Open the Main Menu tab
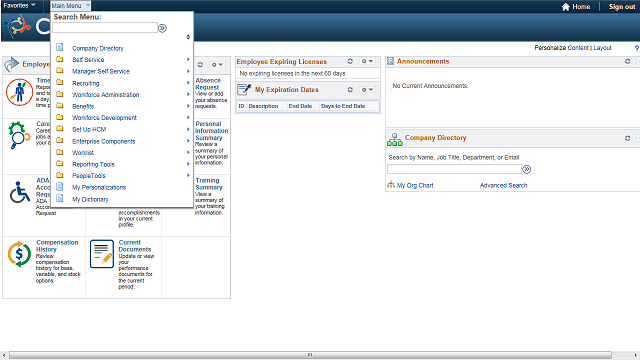The width and height of the screenshot is (640, 360). 70,6
